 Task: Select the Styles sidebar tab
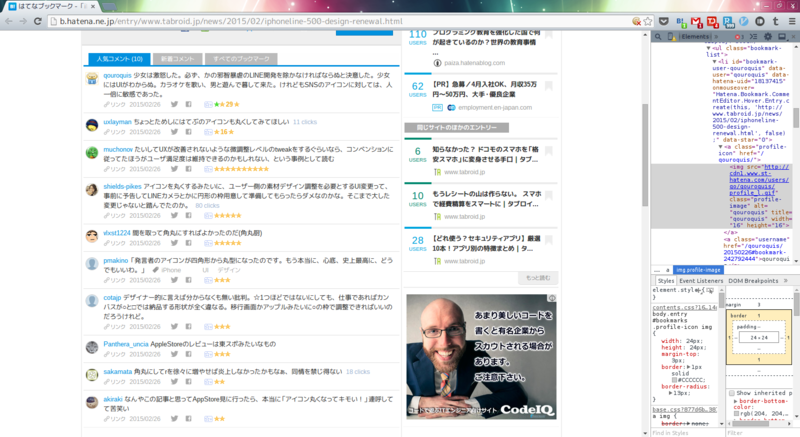tap(665, 280)
